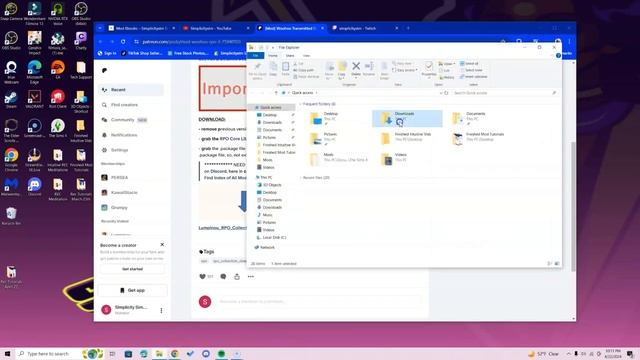Click the Paste icon in Explorer ribbon
640x360 pixels.
(x=285, y=69)
